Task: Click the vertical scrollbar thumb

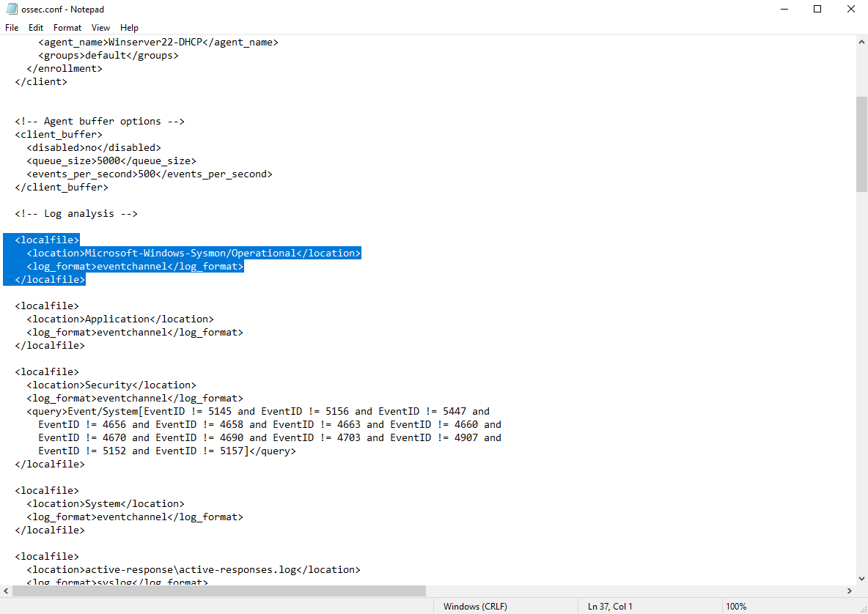Action: click(x=861, y=143)
